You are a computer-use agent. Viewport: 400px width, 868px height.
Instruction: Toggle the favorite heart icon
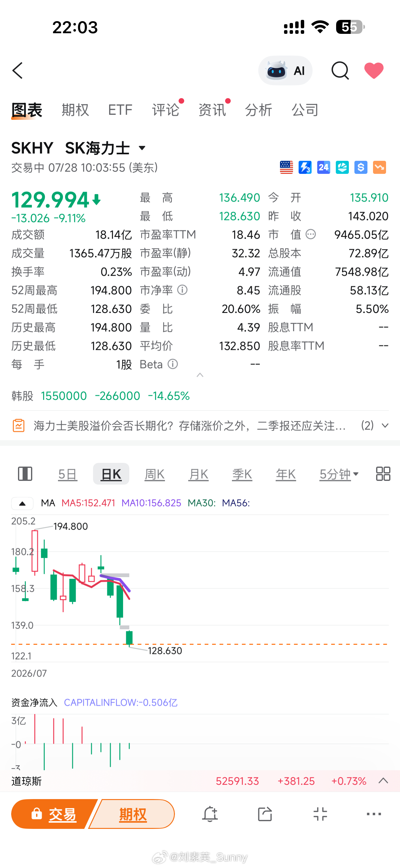click(374, 70)
